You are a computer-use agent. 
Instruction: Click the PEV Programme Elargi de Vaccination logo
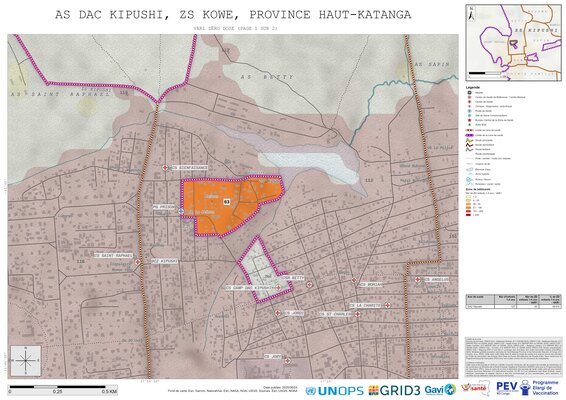pos(527,388)
